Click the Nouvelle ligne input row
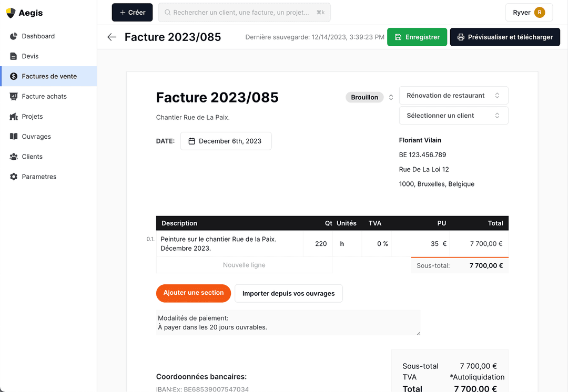 click(244, 265)
